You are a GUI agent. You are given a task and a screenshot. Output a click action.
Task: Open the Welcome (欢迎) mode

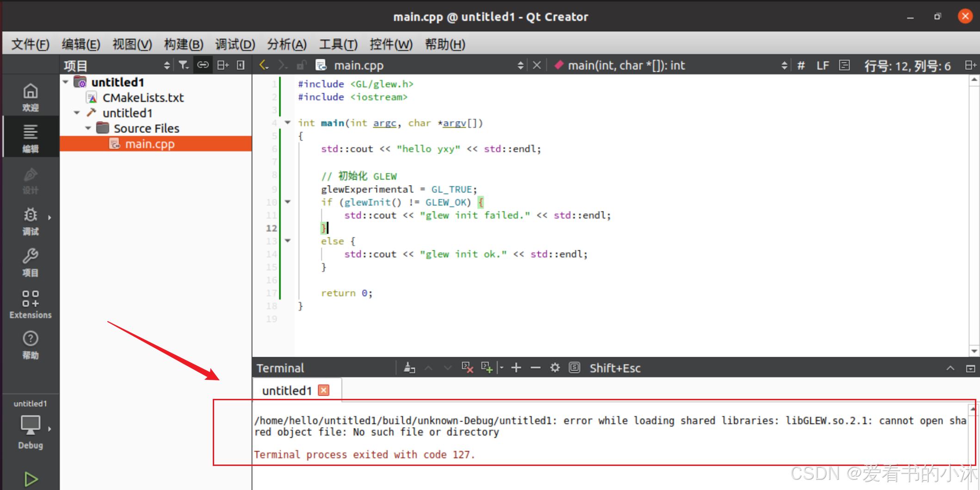point(31,96)
